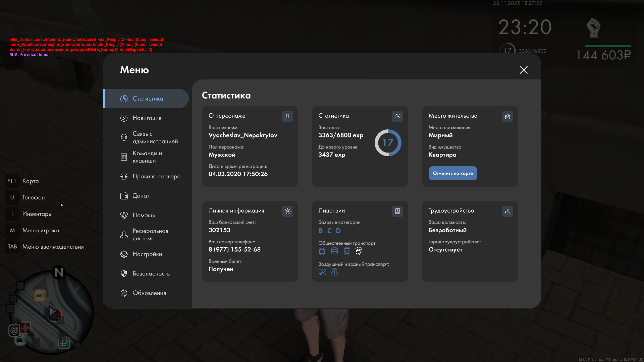This screenshot has width=644, height=362.
Task: Click the ruble icon on the minimap
Action: coord(64,343)
